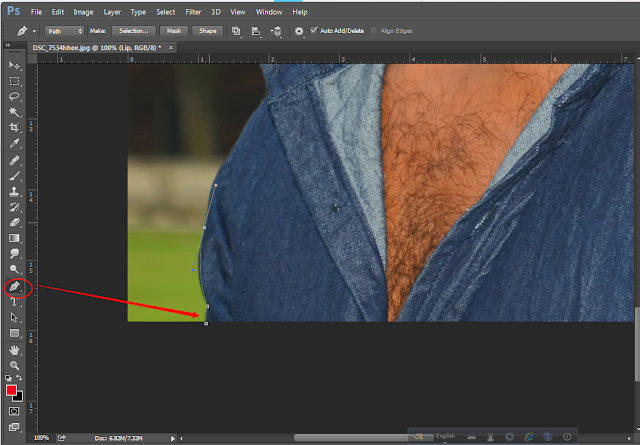Select the Hand tool
The width and height of the screenshot is (640, 445).
click(14, 350)
